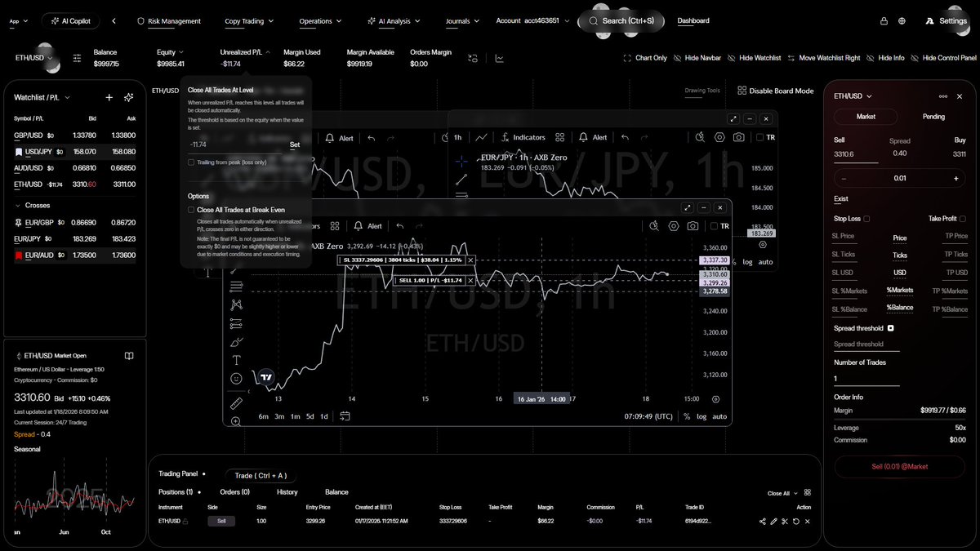This screenshot has height=551, width=980.
Task: Select the ruler measure tool
Action: click(x=237, y=402)
